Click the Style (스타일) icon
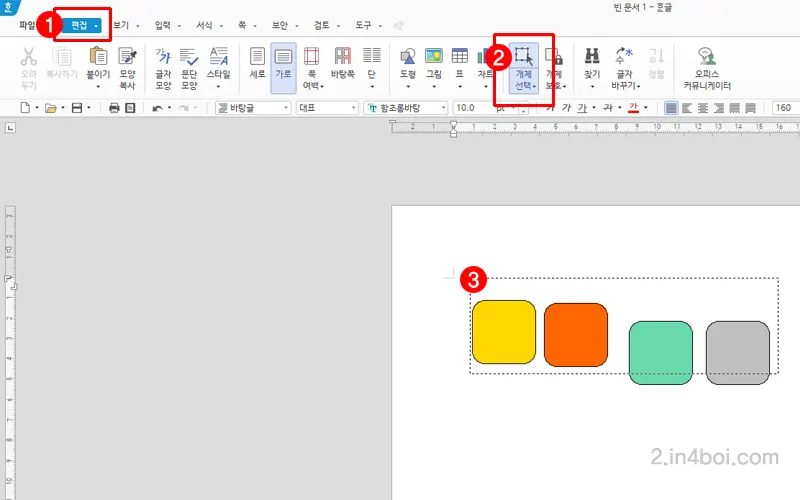The width and height of the screenshot is (800, 500). (x=218, y=56)
